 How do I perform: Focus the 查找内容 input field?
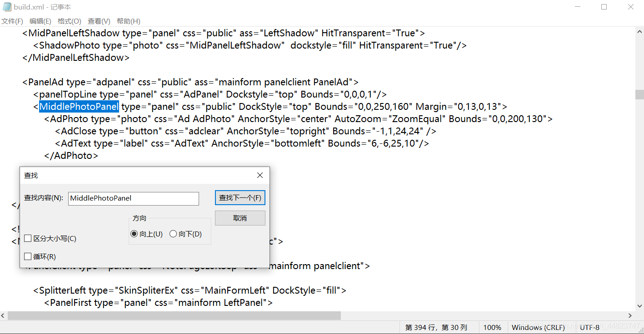(x=134, y=198)
